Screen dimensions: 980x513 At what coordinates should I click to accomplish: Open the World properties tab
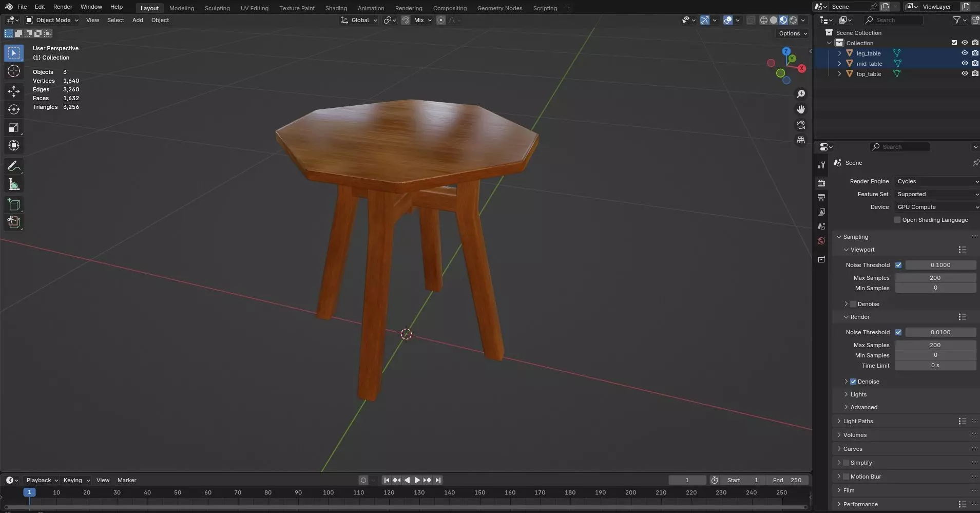point(821,241)
